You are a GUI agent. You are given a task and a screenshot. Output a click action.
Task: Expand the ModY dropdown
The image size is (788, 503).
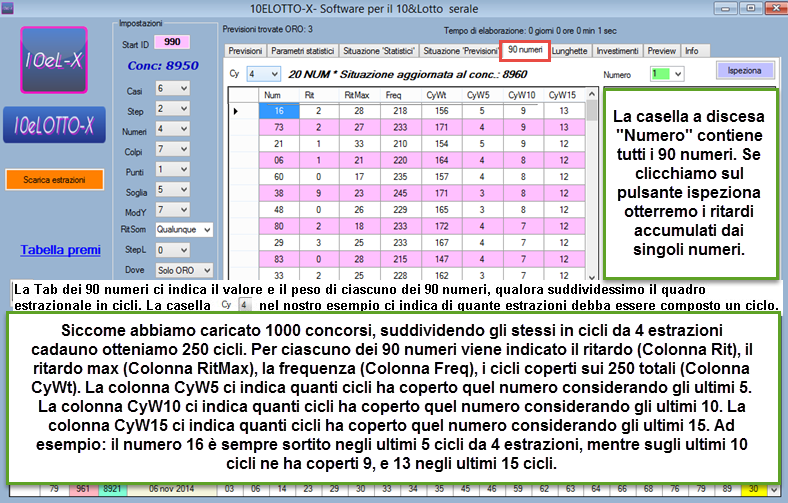172,210
